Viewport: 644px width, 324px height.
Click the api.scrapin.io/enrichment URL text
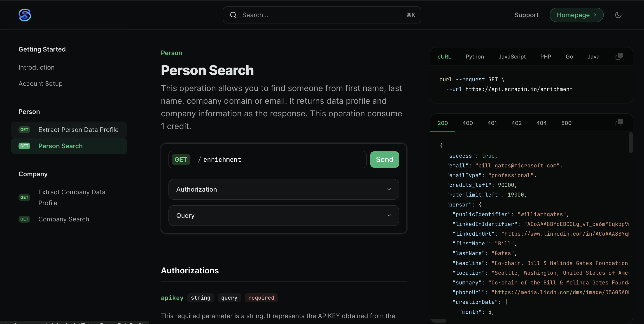coord(519,89)
